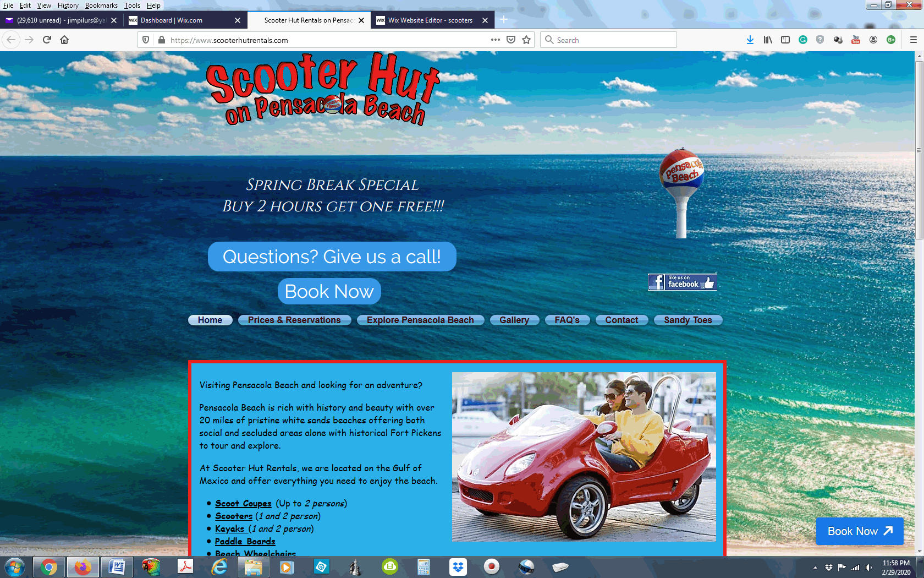The image size is (924, 578).
Task: Open Adobe Acrobat from taskbar
Action: [185, 566]
